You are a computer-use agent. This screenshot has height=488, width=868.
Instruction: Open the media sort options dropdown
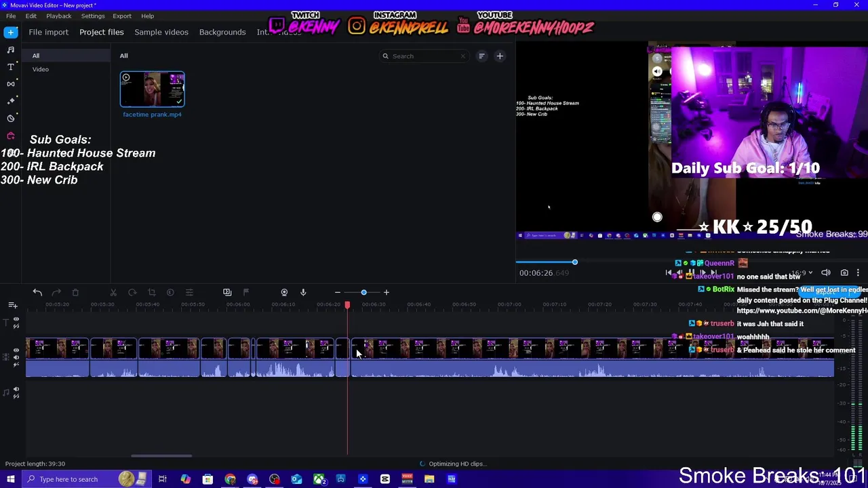pyautogui.click(x=481, y=56)
